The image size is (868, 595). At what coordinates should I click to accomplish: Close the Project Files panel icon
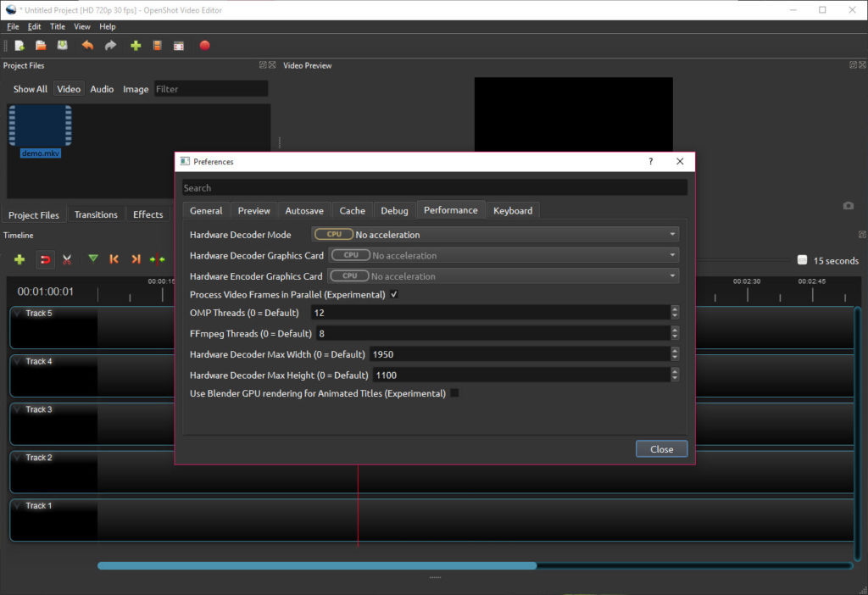[x=272, y=65]
